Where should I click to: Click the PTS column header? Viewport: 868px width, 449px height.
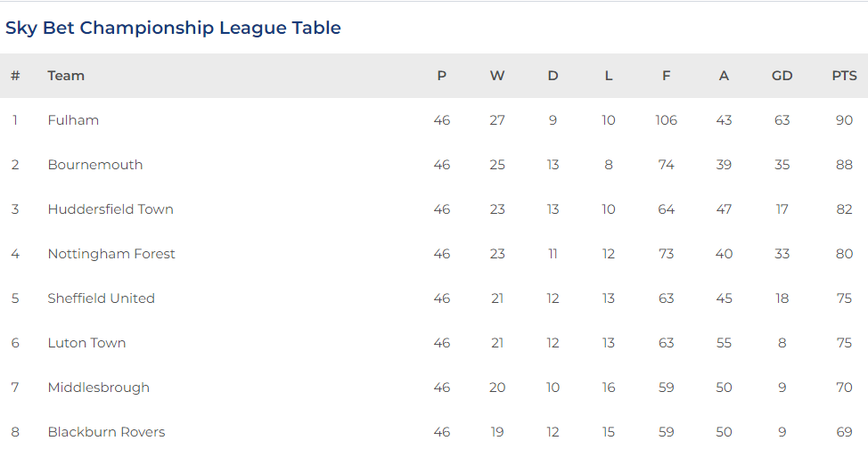click(x=844, y=76)
